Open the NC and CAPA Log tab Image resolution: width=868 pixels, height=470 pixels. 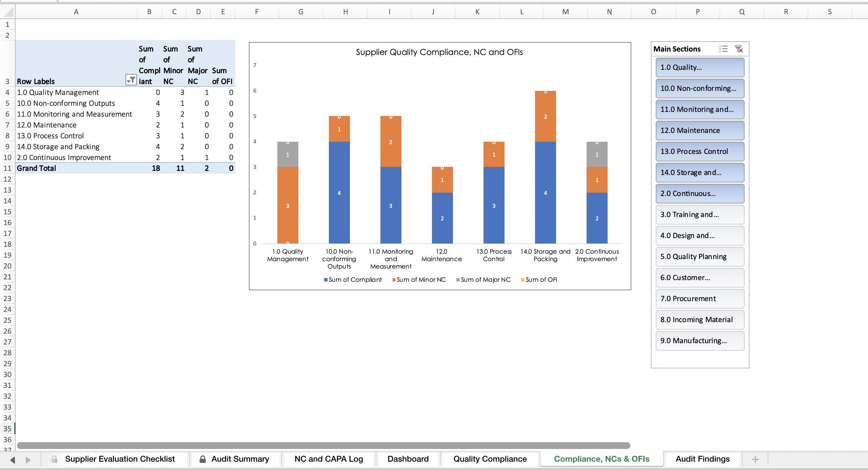(329, 459)
